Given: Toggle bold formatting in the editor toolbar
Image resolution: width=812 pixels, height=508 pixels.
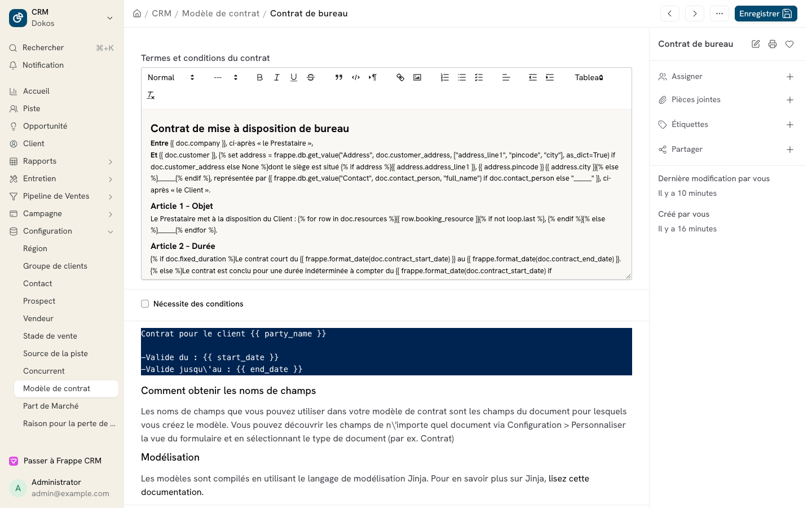Looking at the screenshot, I should [260, 77].
